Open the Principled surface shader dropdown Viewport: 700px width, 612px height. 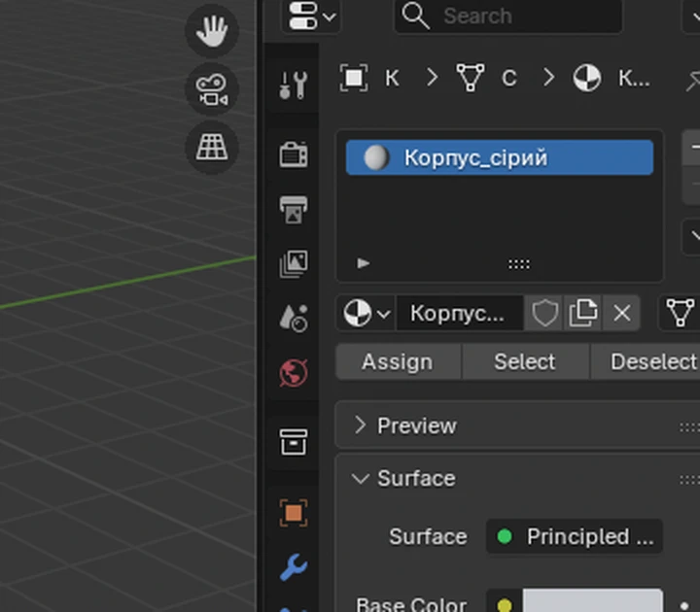575,536
